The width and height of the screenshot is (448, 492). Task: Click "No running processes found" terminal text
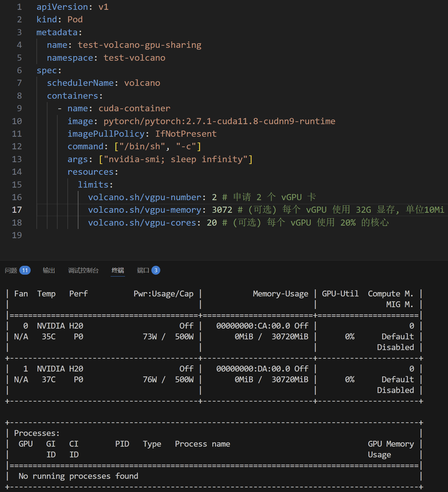coord(78,476)
